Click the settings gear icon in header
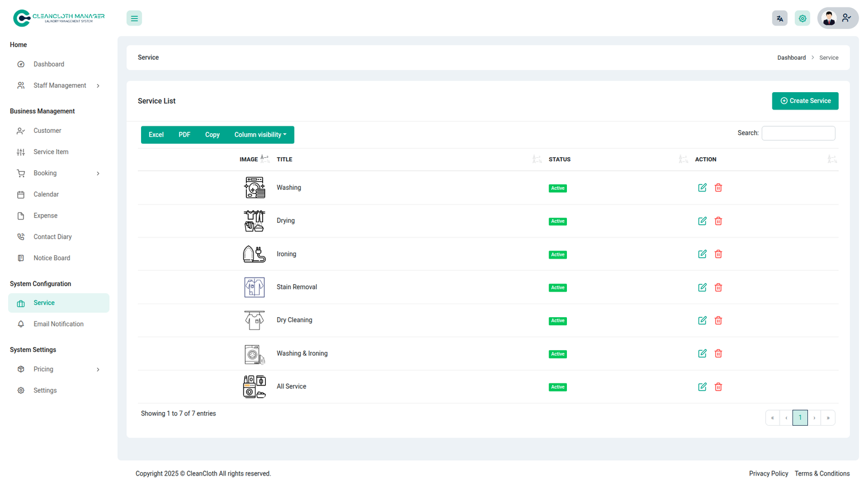Screen dimensions: 868x488 pyautogui.click(x=802, y=18)
